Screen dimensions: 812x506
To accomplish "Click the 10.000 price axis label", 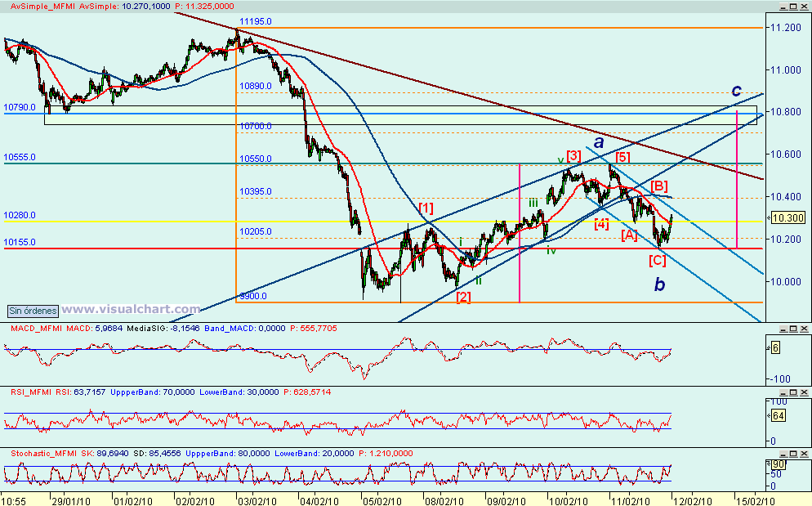I will (786, 281).
